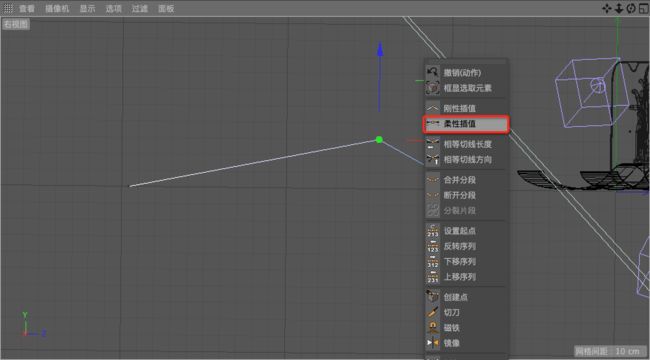650x360 pixels.
Task: Click the 相等切线方向 icon
Action: click(x=433, y=159)
